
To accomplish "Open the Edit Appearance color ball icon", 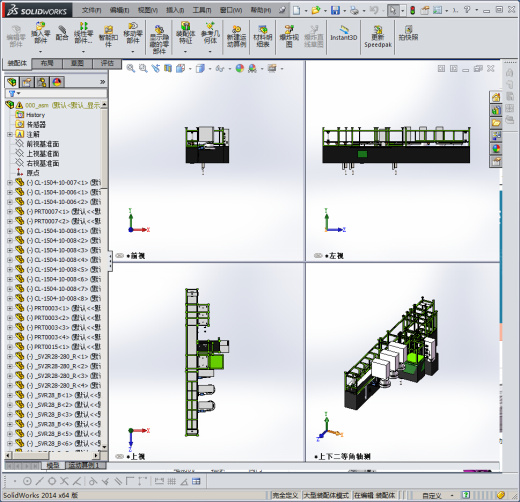I will tap(240, 68).
